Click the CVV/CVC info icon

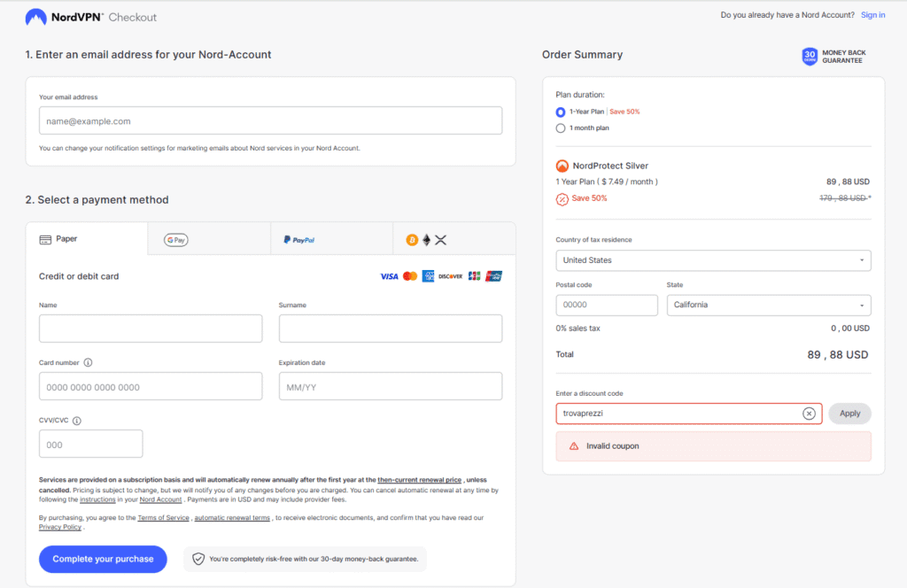77,421
